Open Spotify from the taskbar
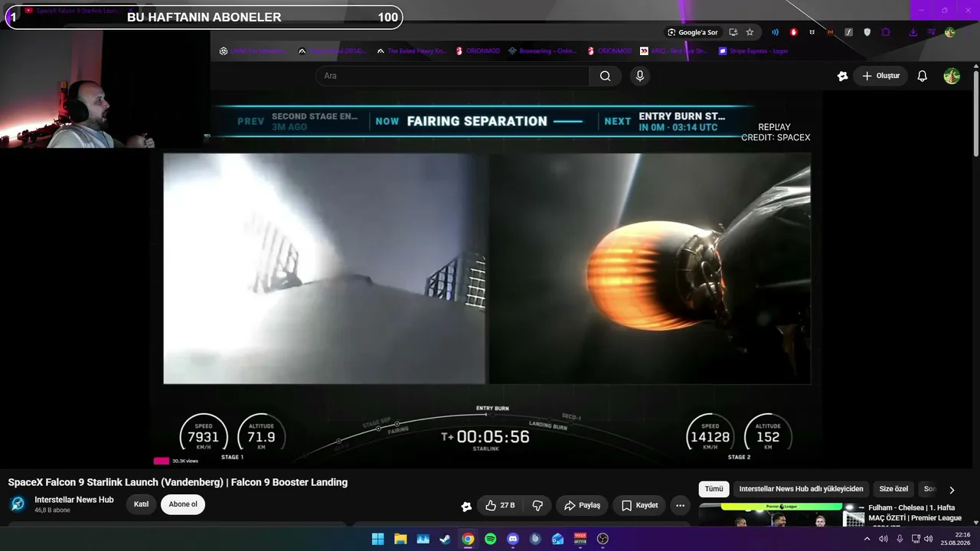Viewport: 980px width, 551px height. coord(490,539)
